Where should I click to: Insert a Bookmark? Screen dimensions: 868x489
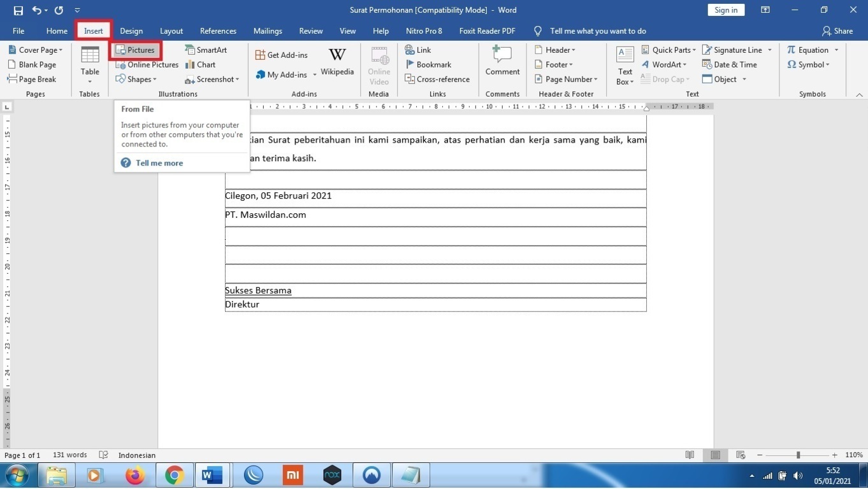pyautogui.click(x=429, y=64)
